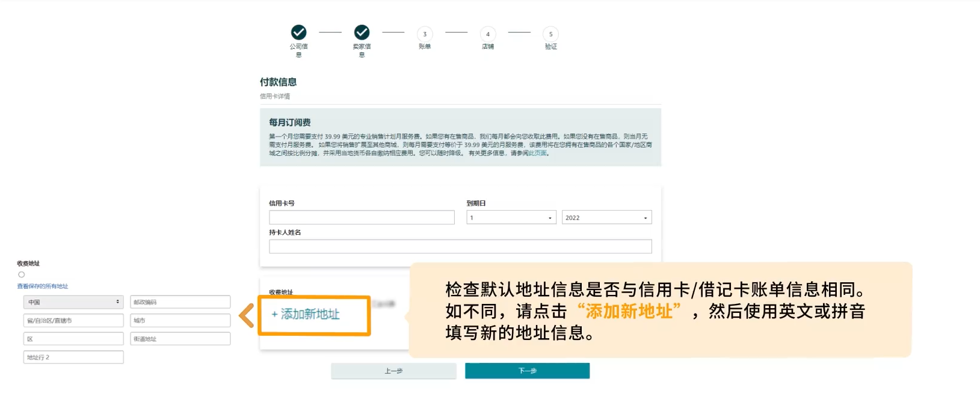This screenshot has width=980, height=399.
Task: Click the orange left arrow chevron
Action: click(247, 315)
